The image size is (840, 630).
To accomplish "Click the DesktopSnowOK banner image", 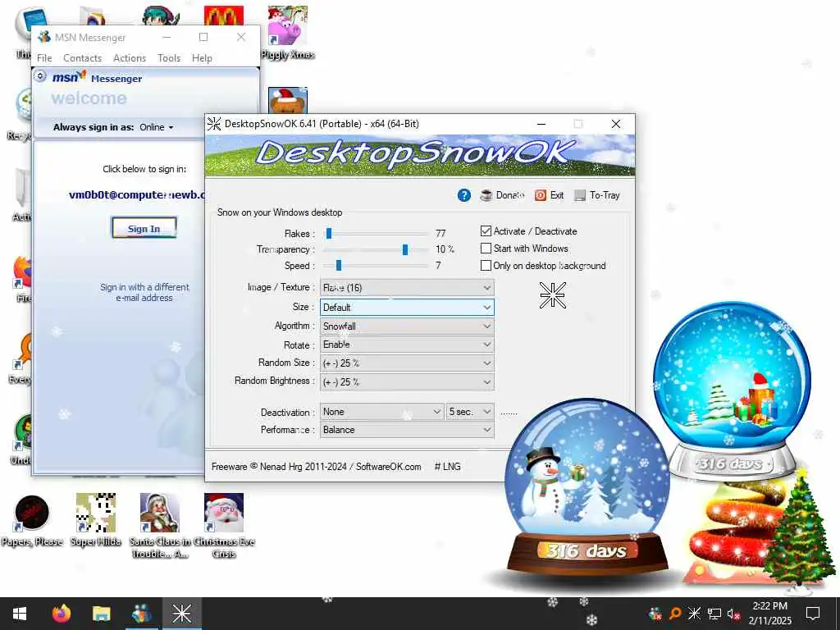I will [x=420, y=155].
